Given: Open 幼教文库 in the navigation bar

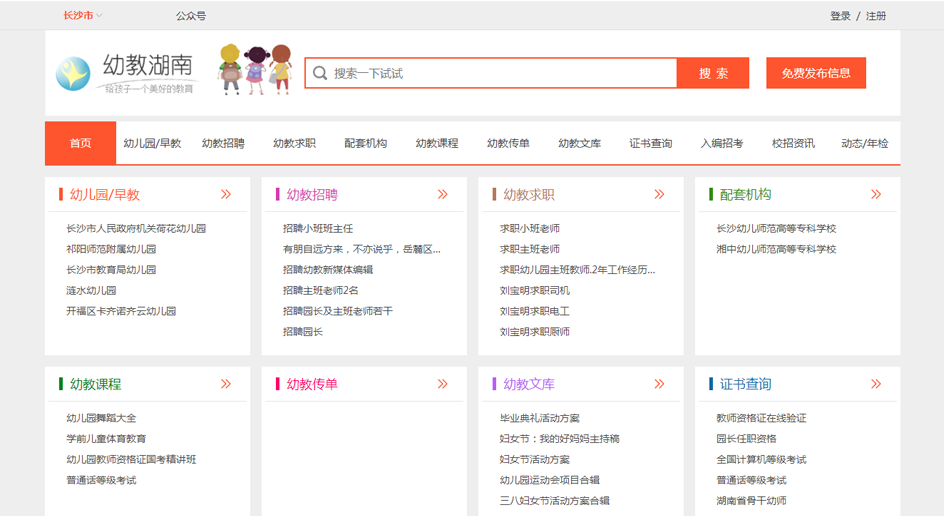Looking at the screenshot, I should pyautogui.click(x=579, y=143).
